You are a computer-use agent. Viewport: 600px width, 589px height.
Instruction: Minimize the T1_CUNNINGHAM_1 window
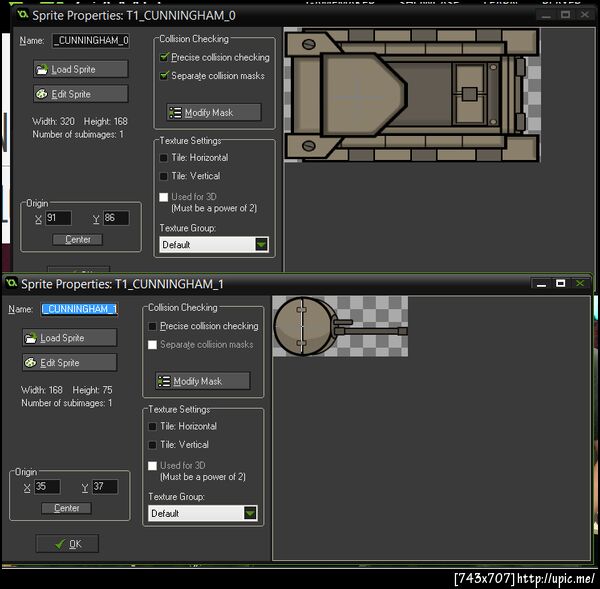click(541, 284)
